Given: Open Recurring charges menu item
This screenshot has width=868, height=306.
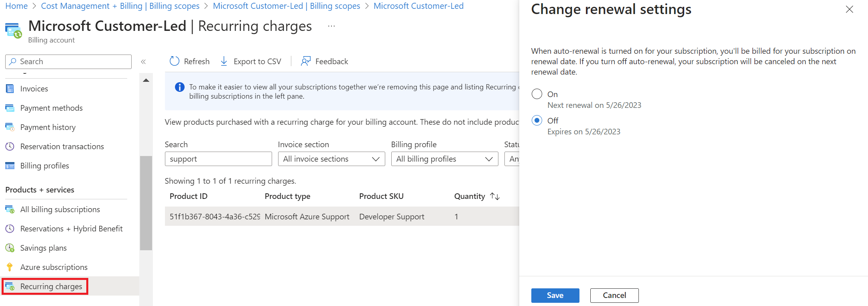Looking at the screenshot, I should click(51, 286).
